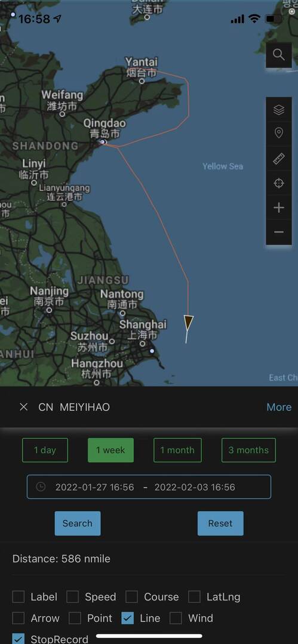Choose the 1 month range option
Image resolution: width=298 pixels, height=644 pixels.
tap(177, 450)
